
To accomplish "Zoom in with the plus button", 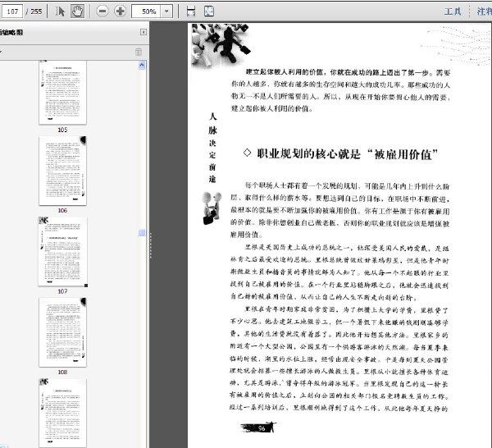I will point(120,11).
